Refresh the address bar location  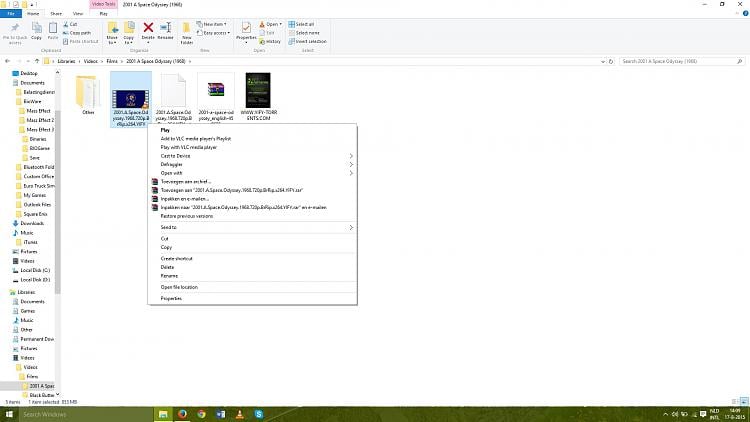[x=611, y=61]
